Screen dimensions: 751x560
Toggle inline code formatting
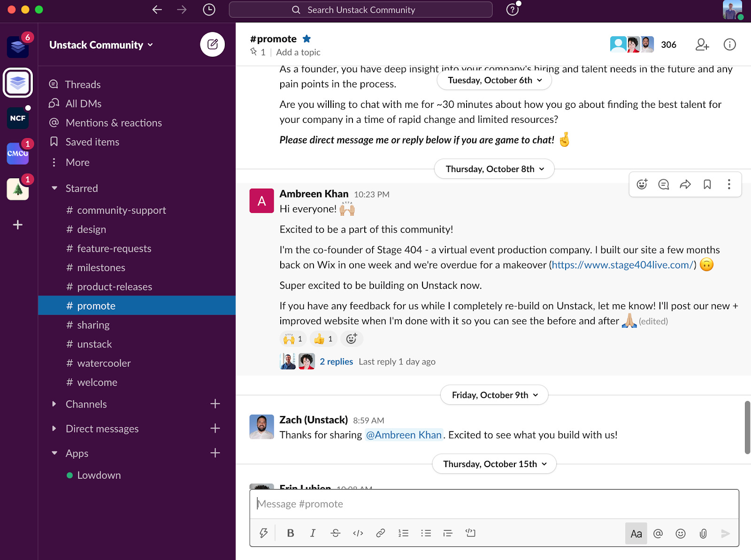(x=358, y=533)
